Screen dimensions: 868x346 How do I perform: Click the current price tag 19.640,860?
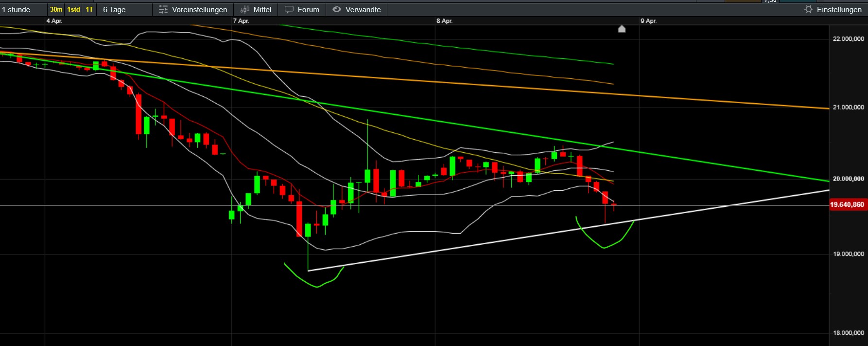(847, 205)
